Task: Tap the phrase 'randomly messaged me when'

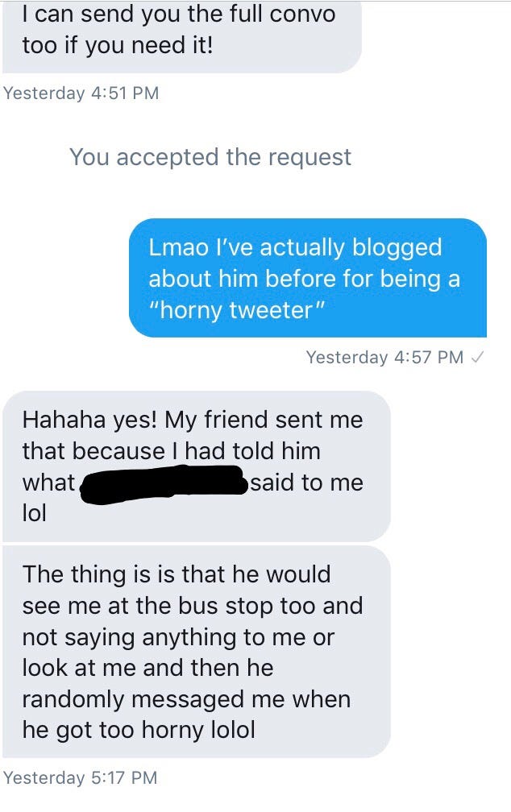Action: (186, 699)
